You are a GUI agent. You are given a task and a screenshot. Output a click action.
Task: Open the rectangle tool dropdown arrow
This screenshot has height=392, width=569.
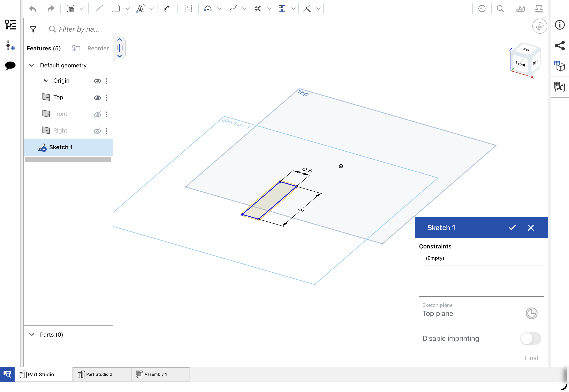(x=127, y=9)
